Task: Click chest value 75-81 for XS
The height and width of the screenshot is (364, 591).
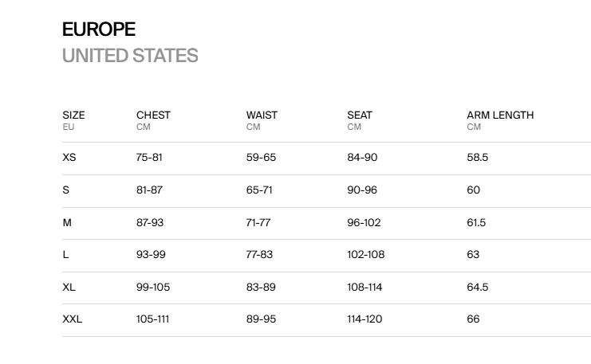Action: click(x=149, y=158)
